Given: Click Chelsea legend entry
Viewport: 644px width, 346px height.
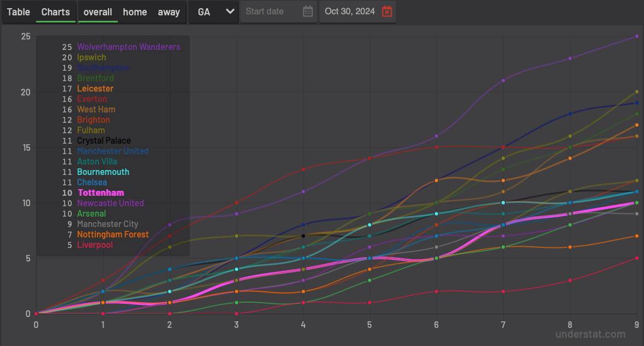Looking at the screenshot, I should pos(92,182).
